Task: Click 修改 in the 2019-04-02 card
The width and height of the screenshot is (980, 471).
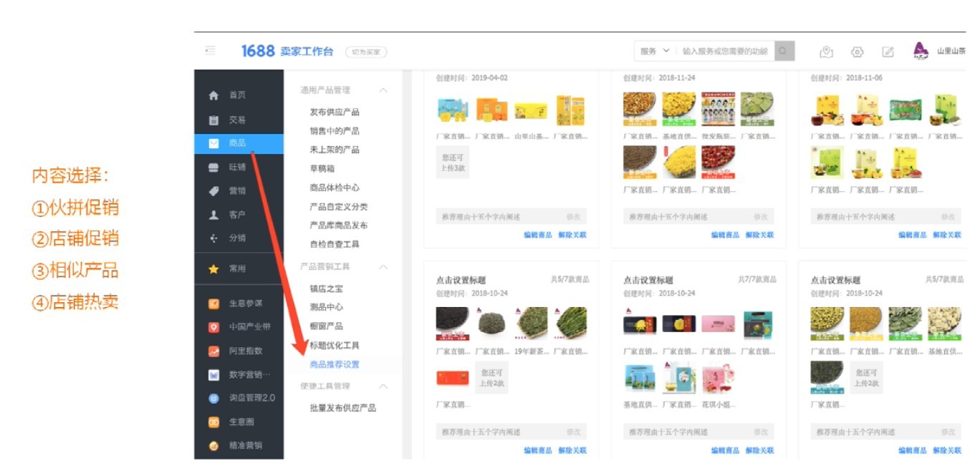Action: click(574, 217)
